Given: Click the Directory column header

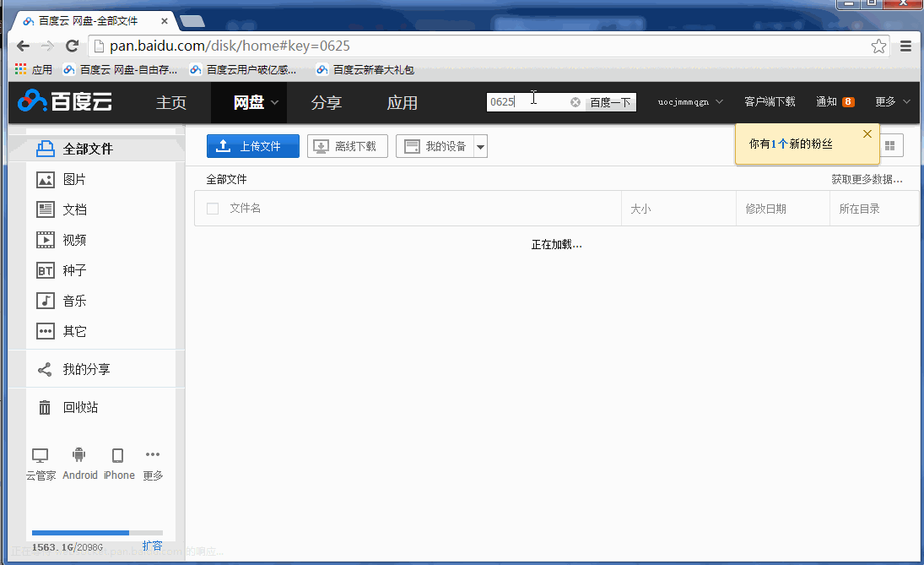Looking at the screenshot, I should click(874, 209).
